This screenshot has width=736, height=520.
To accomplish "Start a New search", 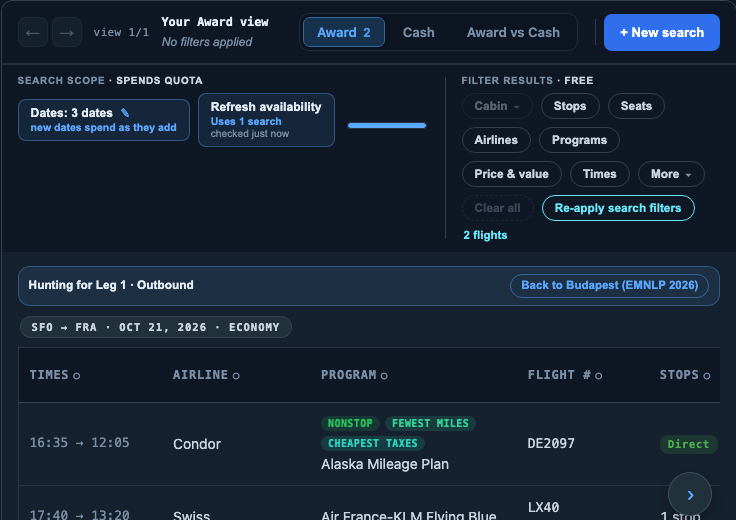I will click(662, 32).
